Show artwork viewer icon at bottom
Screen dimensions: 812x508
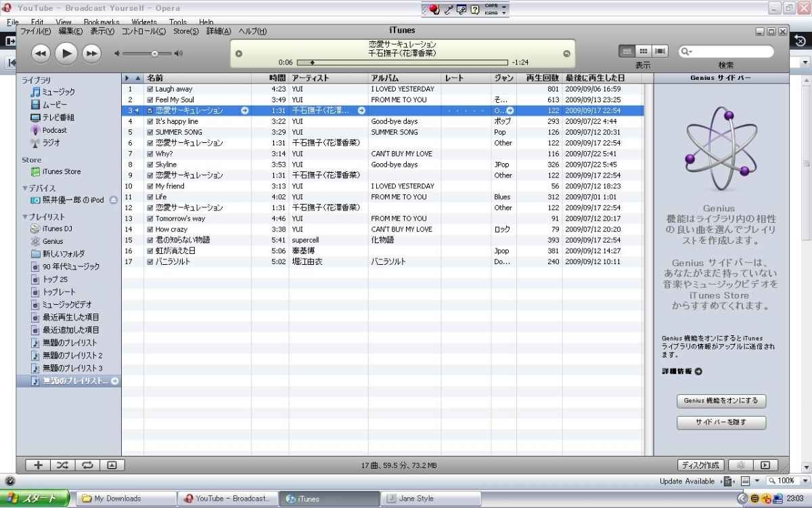coord(112,465)
